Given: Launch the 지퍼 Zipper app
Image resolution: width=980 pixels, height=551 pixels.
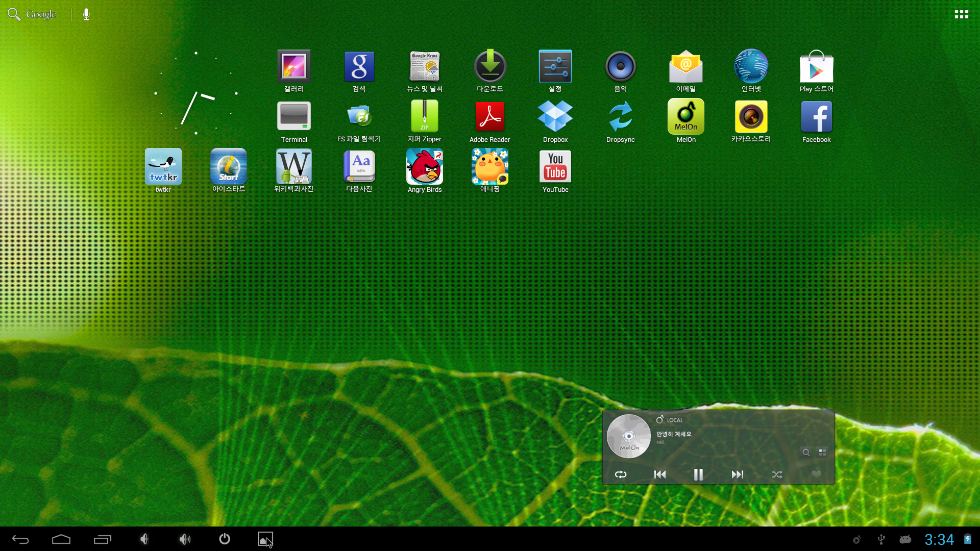Looking at the screenshot, I should pos(425,121).
